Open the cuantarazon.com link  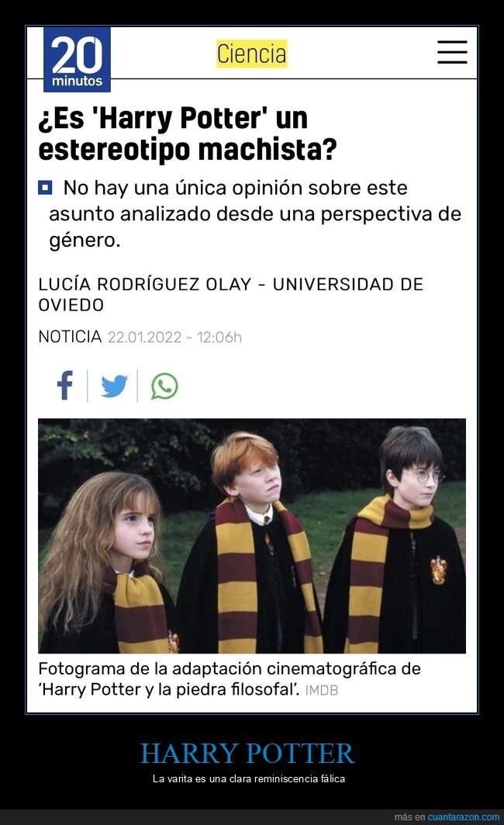[x=463, y=816]
